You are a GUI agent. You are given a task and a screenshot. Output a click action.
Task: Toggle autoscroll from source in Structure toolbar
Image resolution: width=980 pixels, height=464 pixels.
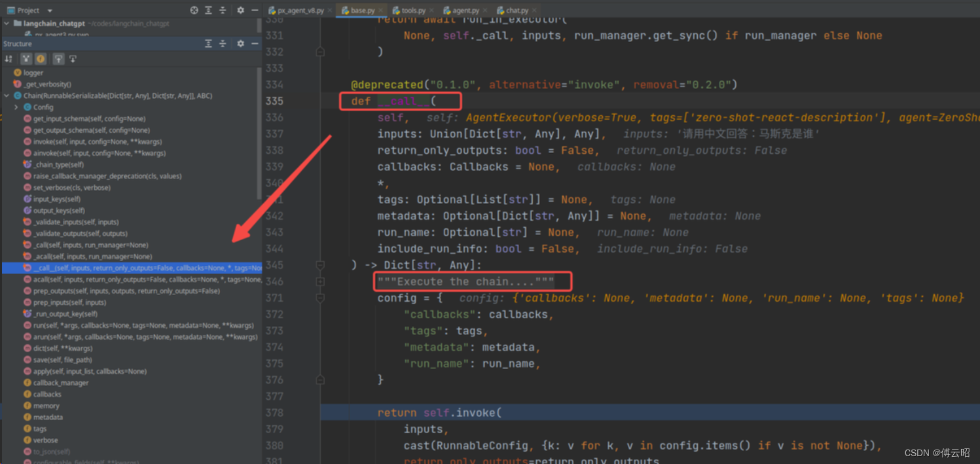pyautogui.click(x=73, y=59)
